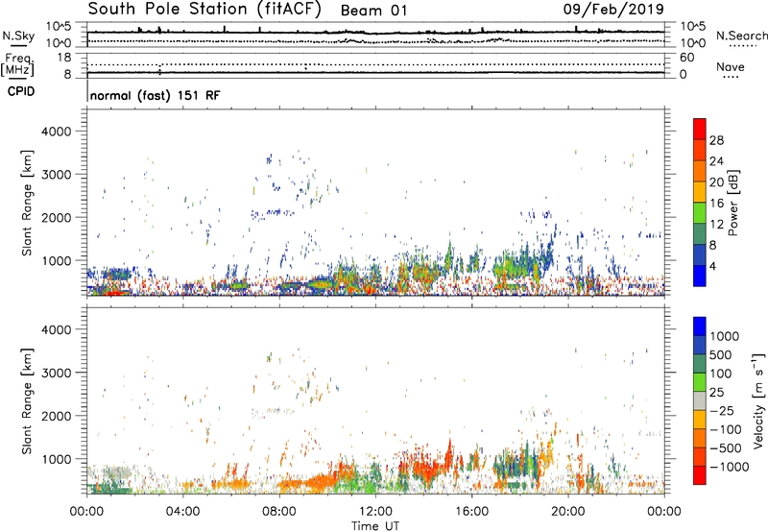Click the 'South Pole Station (fitACF)' title

click(x=204, y=9)
